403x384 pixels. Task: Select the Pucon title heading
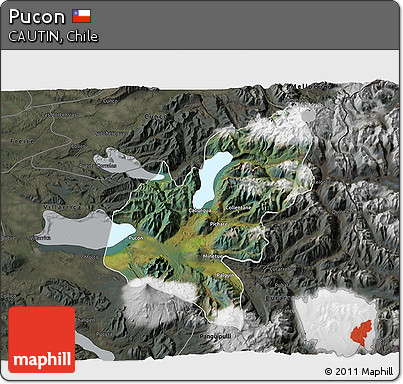point(37,17)
